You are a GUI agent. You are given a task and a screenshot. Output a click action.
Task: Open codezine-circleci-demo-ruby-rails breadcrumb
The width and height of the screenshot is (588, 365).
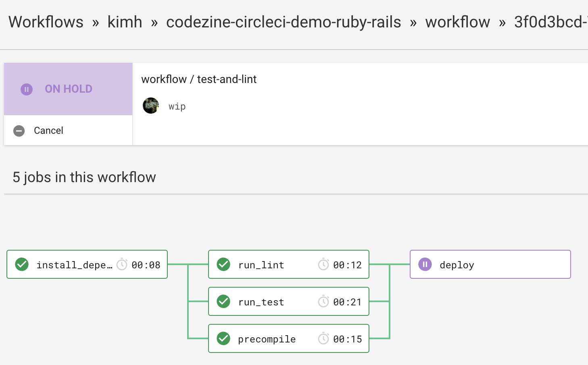(284, 22)
